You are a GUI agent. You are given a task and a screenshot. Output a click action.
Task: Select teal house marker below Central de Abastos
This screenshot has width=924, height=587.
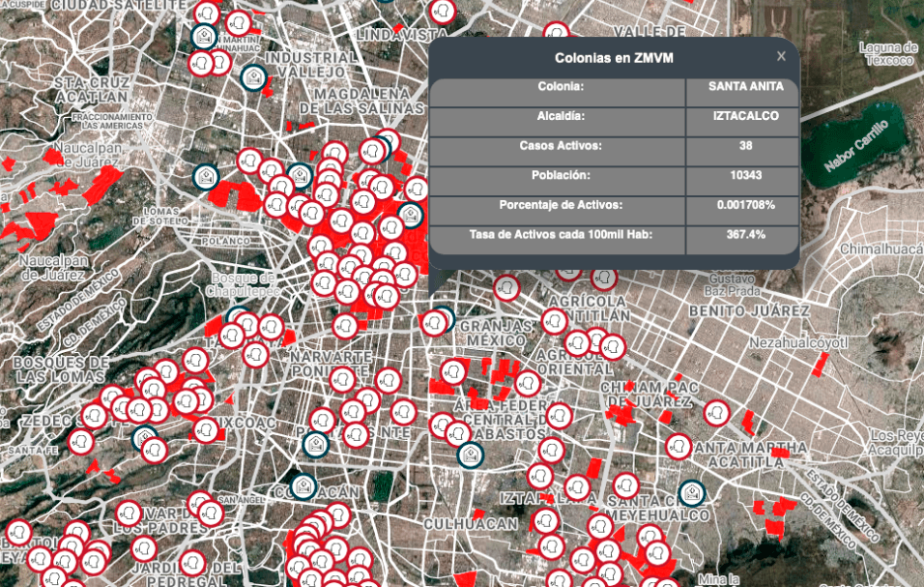tap(470, 455)
